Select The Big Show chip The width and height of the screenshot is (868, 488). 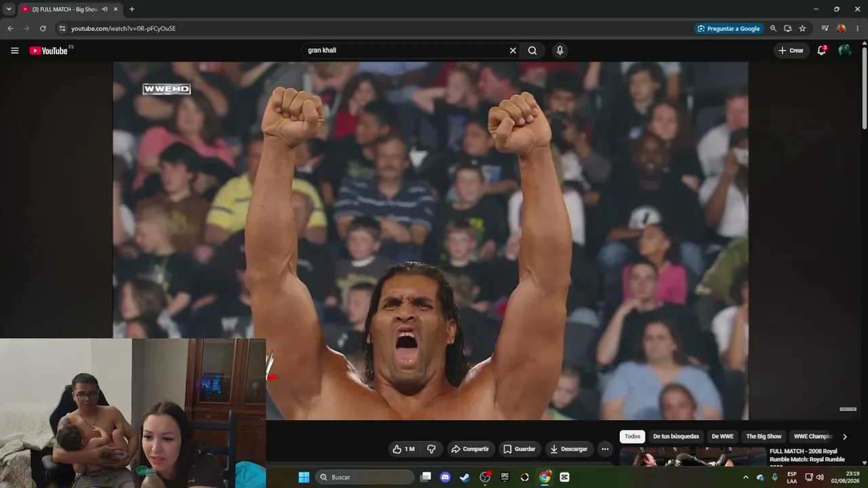pos(764,436)
